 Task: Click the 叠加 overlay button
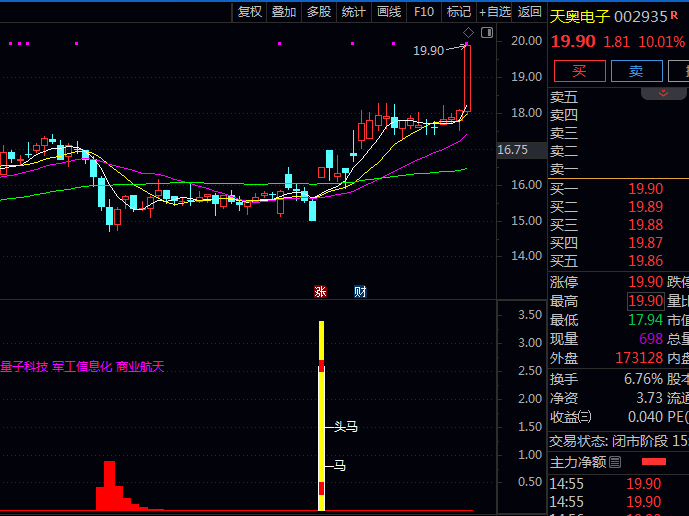tap(284, 12)
